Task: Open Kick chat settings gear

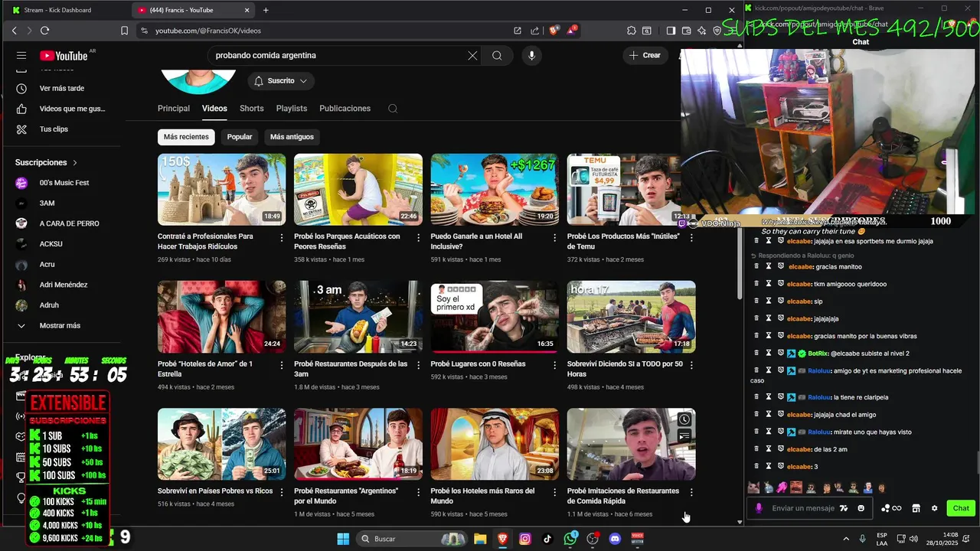Action: 934,508
